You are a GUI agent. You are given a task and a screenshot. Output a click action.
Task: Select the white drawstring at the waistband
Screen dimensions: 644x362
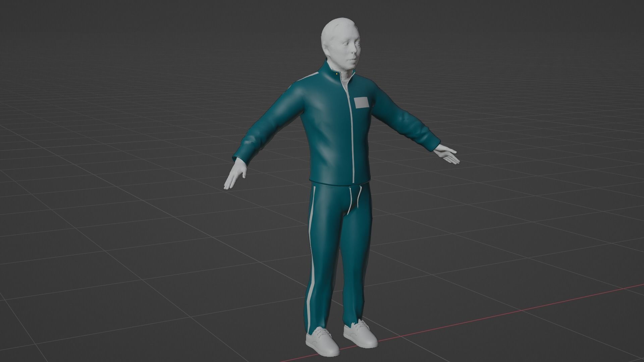coord(355,201)
